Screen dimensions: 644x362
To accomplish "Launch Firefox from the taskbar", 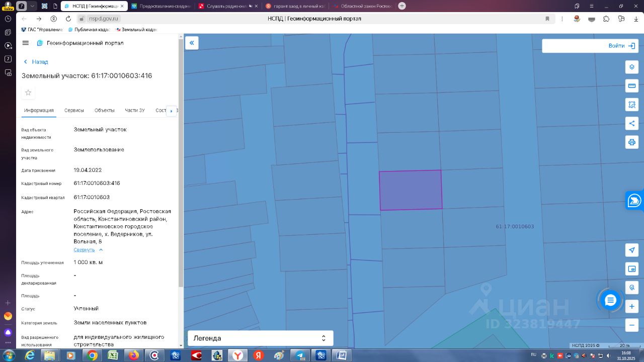I will click(133, 355).
